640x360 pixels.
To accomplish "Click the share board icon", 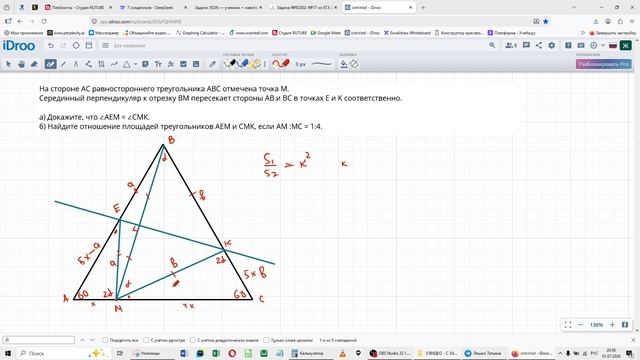I will click(539, 46).
